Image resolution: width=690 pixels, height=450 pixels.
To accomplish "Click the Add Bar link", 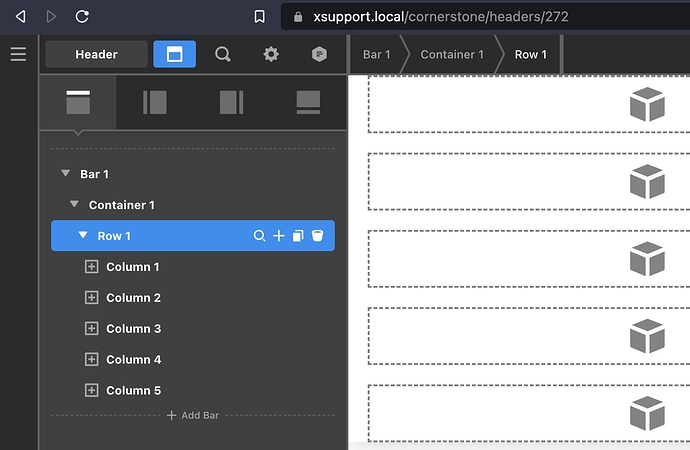I will (193, 415).
